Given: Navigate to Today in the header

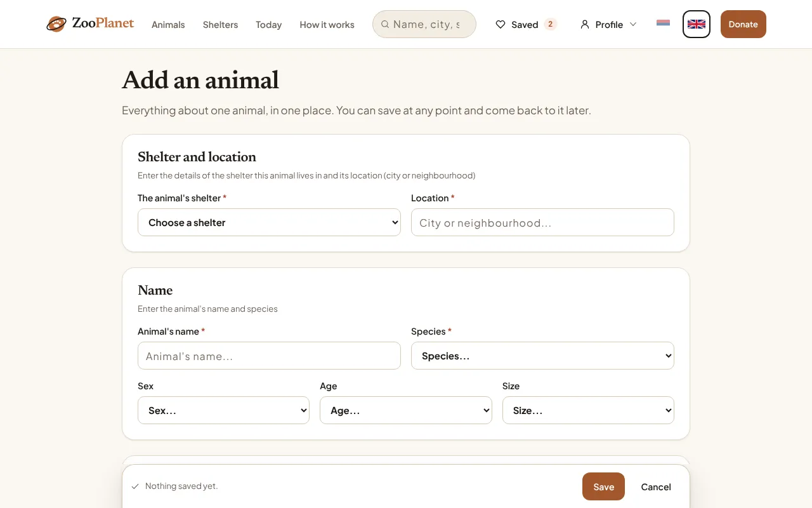Looking at the screenshot, I should 268,24.
